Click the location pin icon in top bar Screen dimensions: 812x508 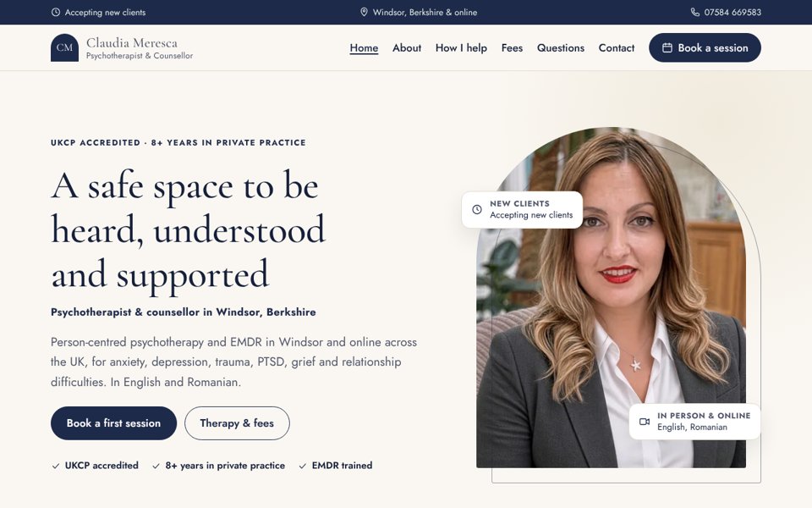click(364, 12)
